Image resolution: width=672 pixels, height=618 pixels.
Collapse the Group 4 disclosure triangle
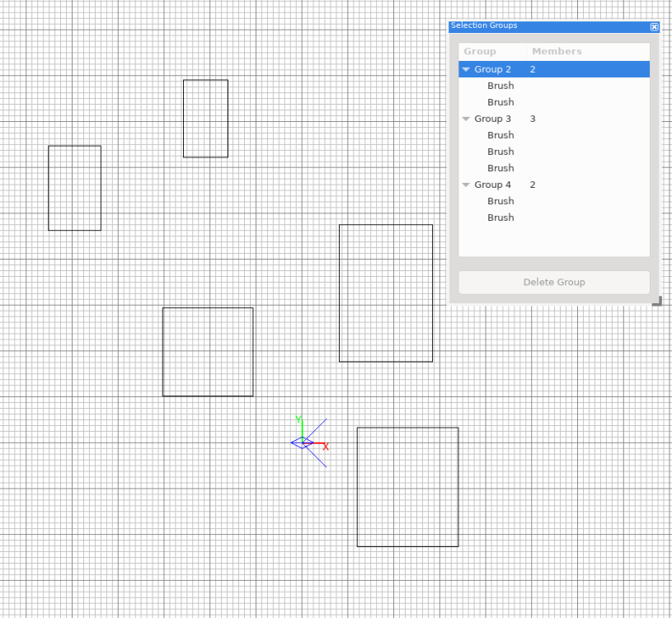pos(466,185)
